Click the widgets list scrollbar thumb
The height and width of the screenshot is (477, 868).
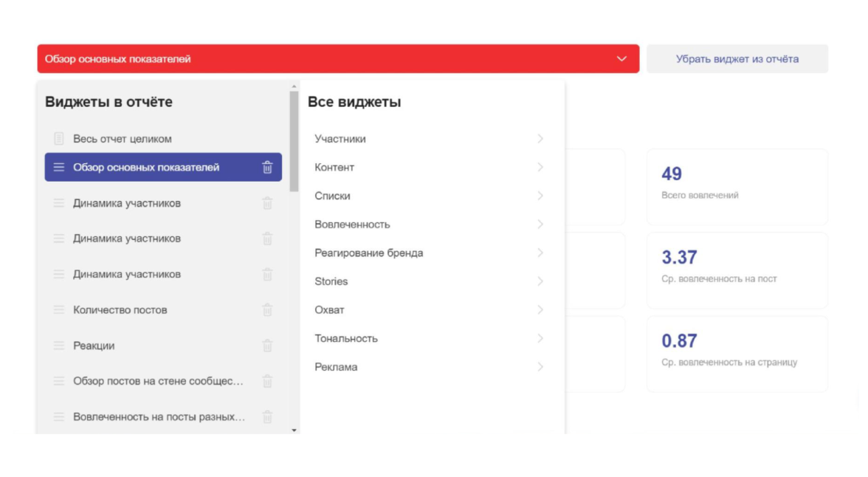point(294,140)
